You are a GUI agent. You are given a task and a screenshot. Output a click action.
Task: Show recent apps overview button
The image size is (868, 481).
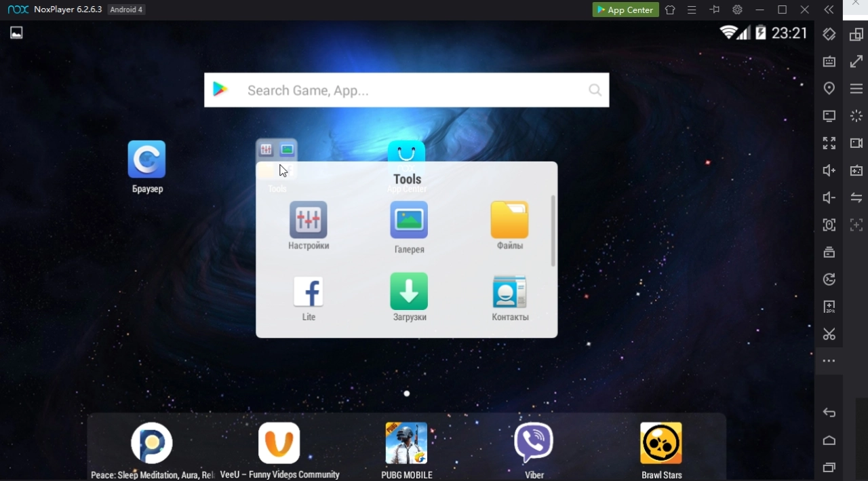tap(829, 467)
